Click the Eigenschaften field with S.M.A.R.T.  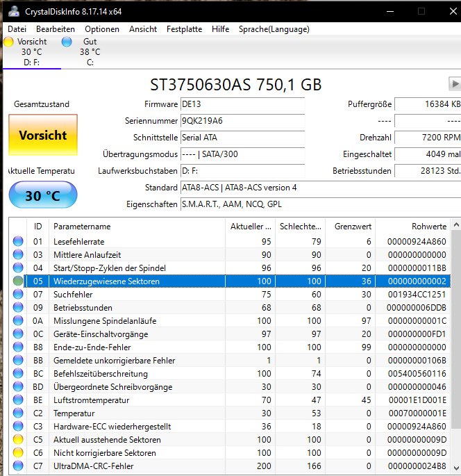pos(321,204)
